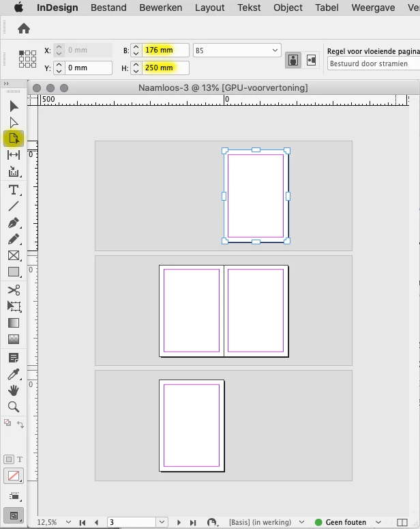
Task: Select the Eyedropper tool
Action: pyautogui.click(x=14, y=374)
